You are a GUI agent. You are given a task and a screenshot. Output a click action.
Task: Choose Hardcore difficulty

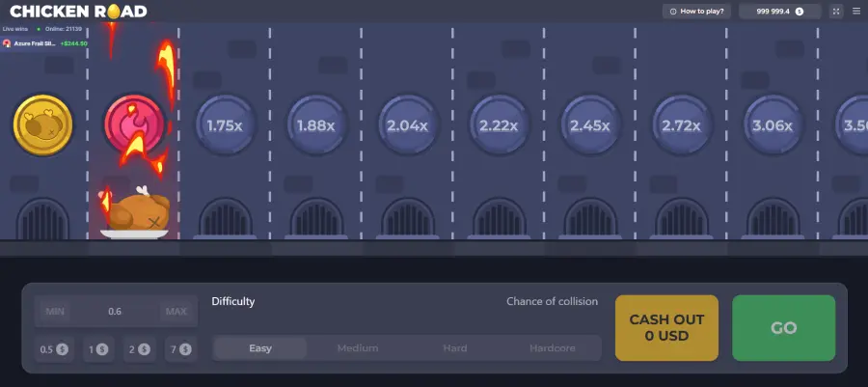coord(553,348)
